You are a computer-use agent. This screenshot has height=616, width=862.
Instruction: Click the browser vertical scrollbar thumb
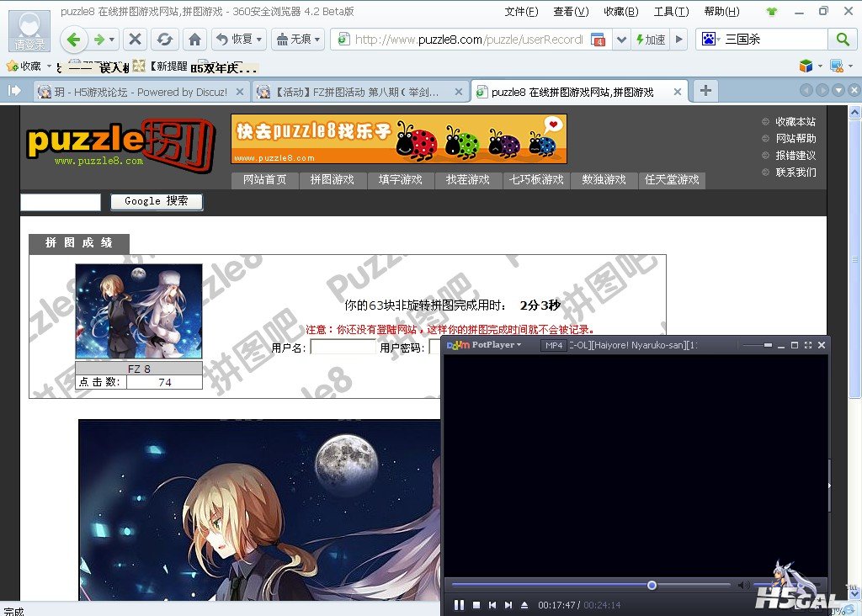tap(855, 258)
